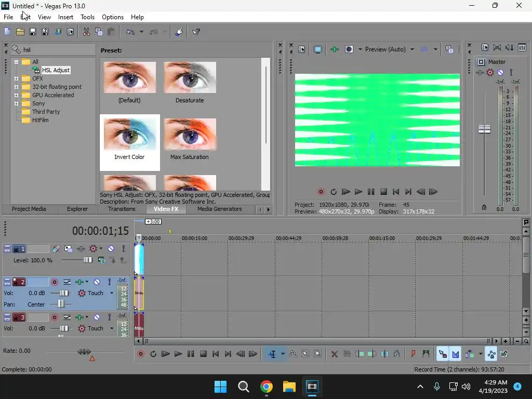Image resolution: width=532 pixels, height=399 pixels.
Task: Click track 2 volume slider
Action: click(x=63, y=293)
